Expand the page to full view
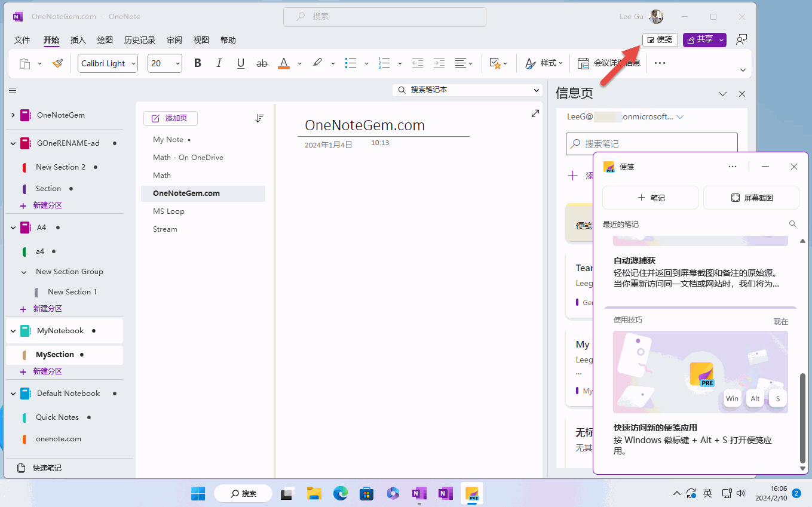 [x=535, y=113]
